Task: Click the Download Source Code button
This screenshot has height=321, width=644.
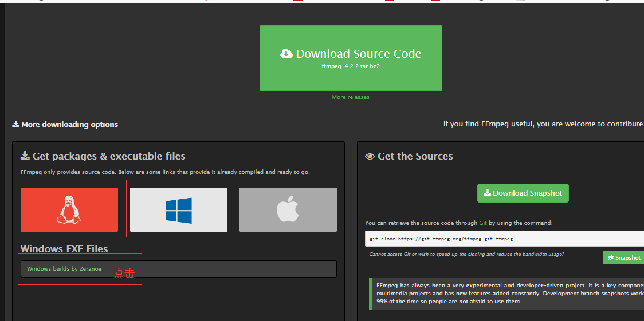Action: (351, 58)
